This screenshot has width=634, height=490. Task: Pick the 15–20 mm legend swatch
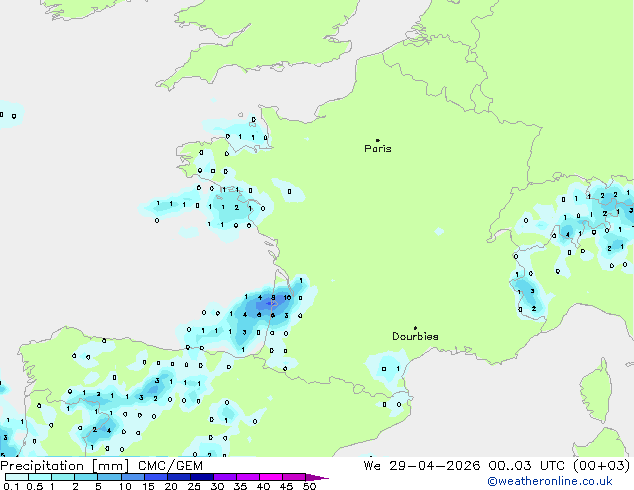(156, 477)
